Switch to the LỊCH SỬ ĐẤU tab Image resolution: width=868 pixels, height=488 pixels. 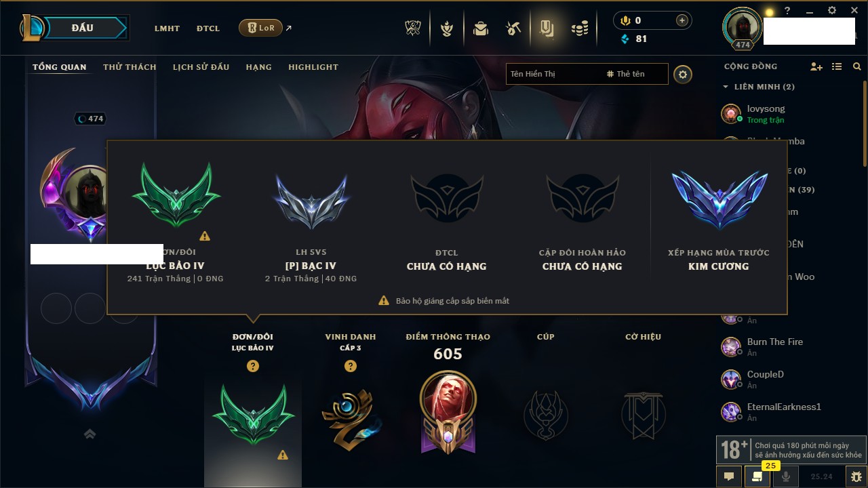coord(201,67)
